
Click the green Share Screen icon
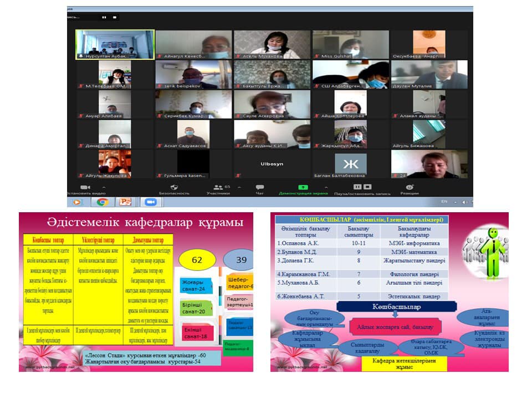(x=303, y=187)
